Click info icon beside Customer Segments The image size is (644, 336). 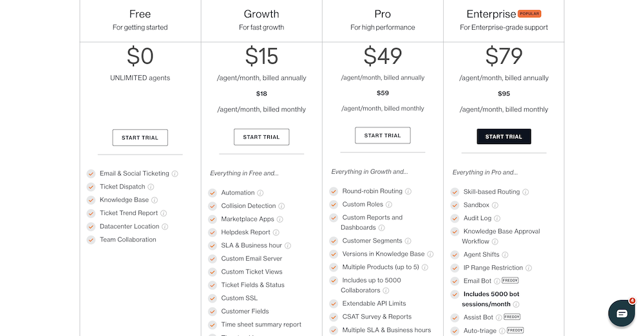[408, 241]
